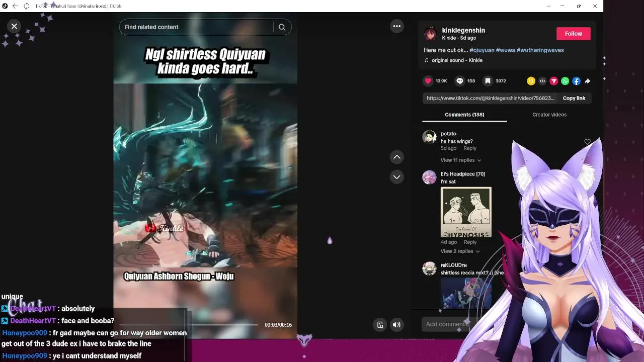Go to next video with the down arrow

coord(397,177)
